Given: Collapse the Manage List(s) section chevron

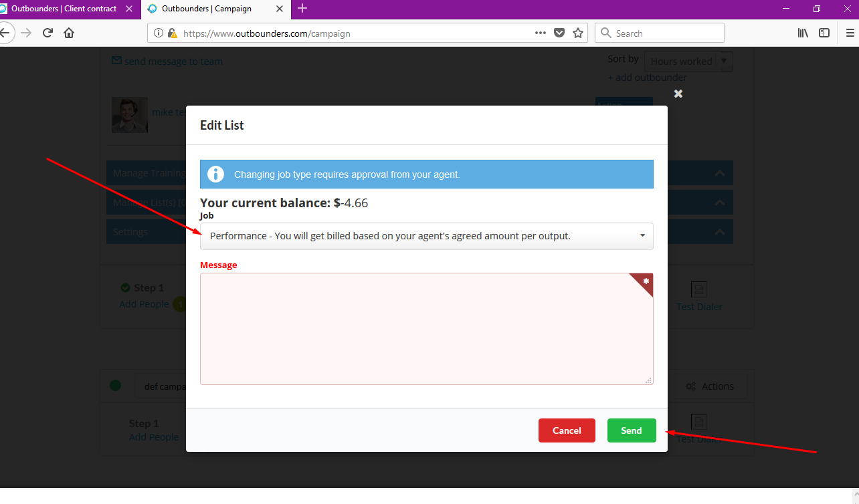Looking at the screenshot, I should pyautogui.click(x=720, y=203).
